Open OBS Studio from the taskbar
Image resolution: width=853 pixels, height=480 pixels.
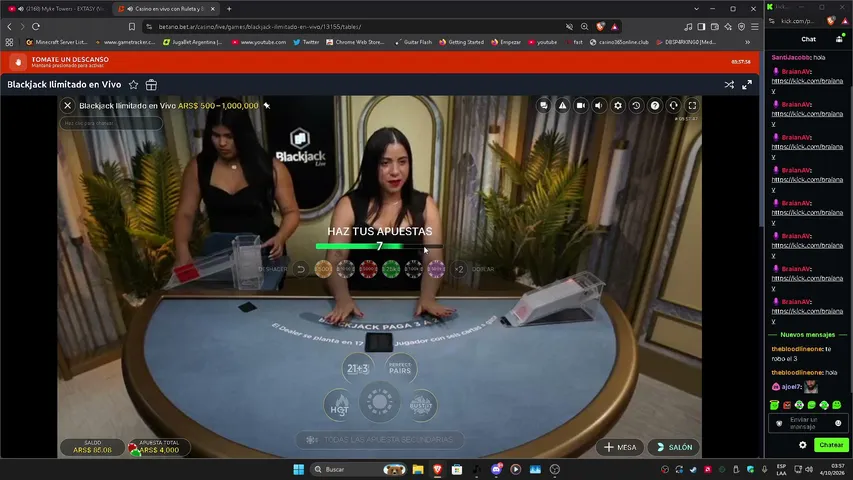(555, 469)
